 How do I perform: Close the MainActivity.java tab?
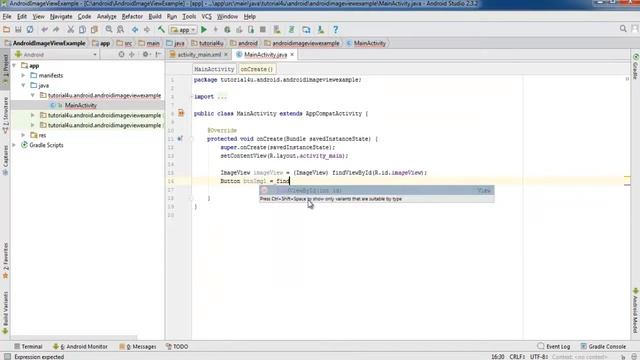(292, 54)
